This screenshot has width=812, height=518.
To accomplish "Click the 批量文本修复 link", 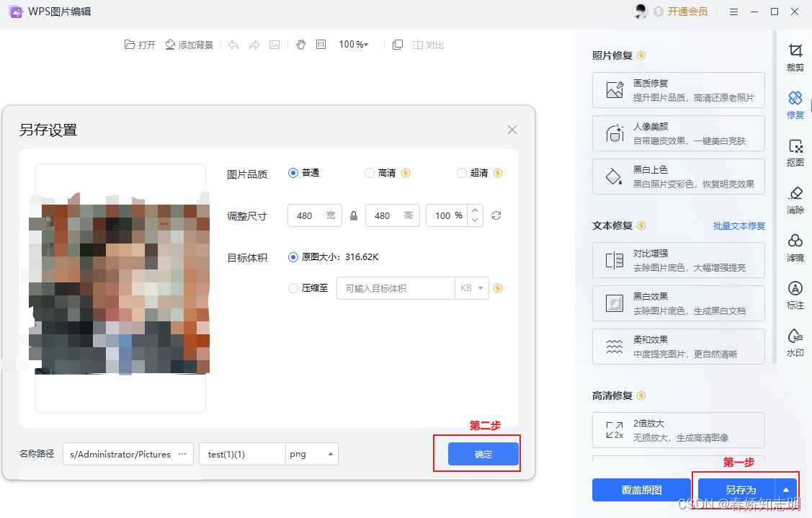I will pyautogui.click(x=739, y=225).
